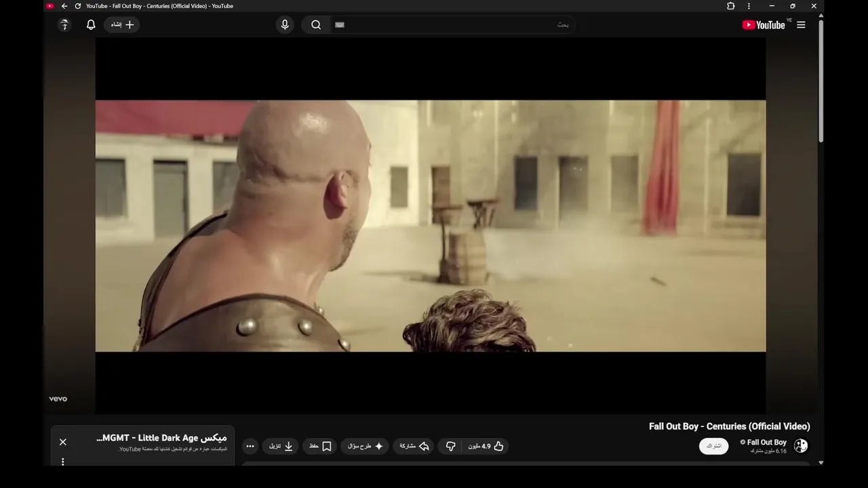Click the scrollbar down arrow
The image size is (868, 488).
point(821,463)
